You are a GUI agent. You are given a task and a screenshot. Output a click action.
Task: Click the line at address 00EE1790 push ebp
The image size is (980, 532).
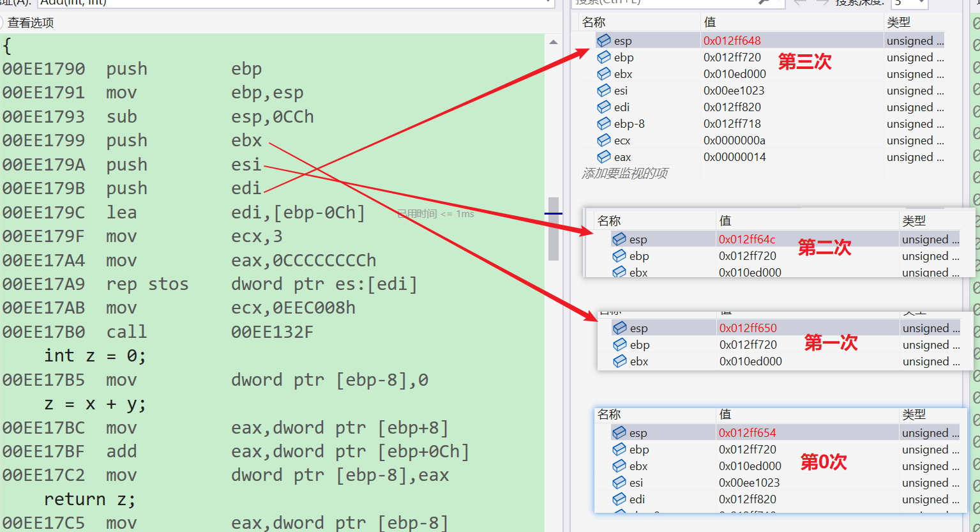click(x=132, y=69)
